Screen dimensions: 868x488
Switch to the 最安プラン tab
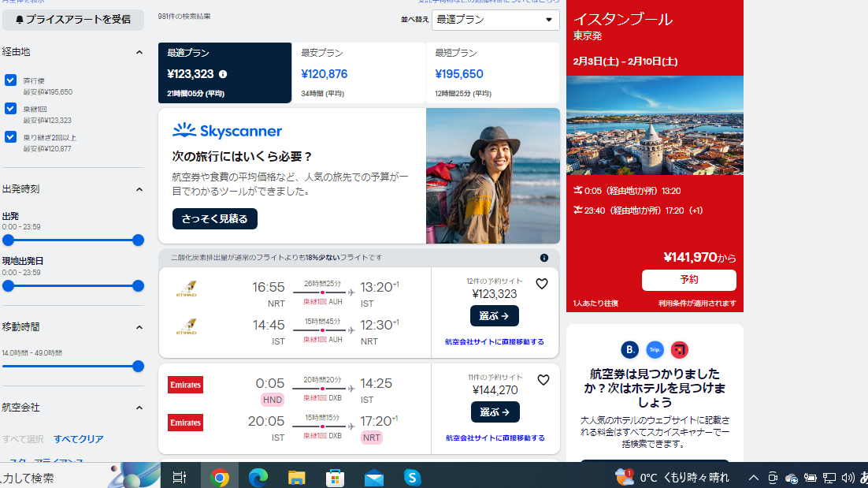(x=358, y=73)
